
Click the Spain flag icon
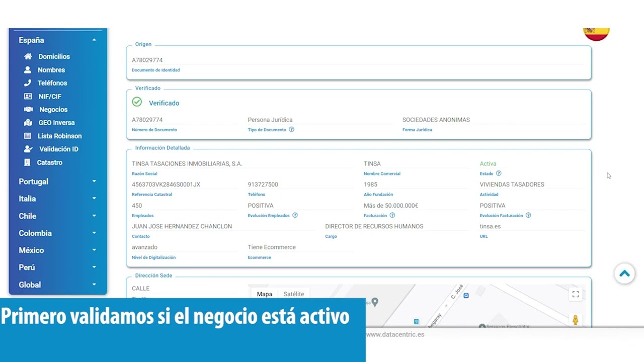pos(596,34)
